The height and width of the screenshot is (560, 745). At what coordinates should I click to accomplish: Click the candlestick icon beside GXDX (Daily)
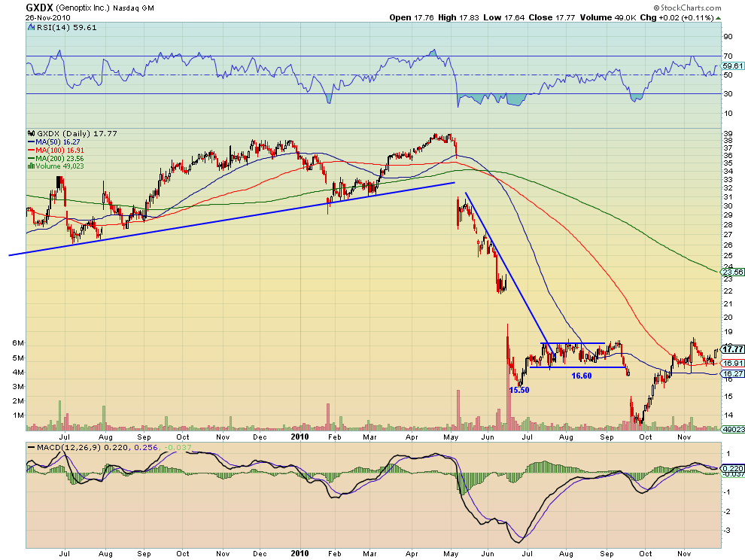pos(32,133)
